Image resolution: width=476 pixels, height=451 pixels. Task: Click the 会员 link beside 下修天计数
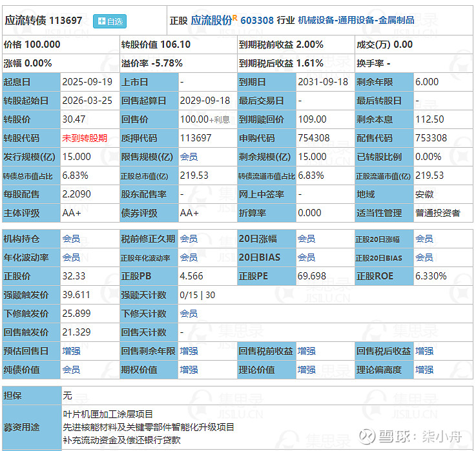(189, 314)
